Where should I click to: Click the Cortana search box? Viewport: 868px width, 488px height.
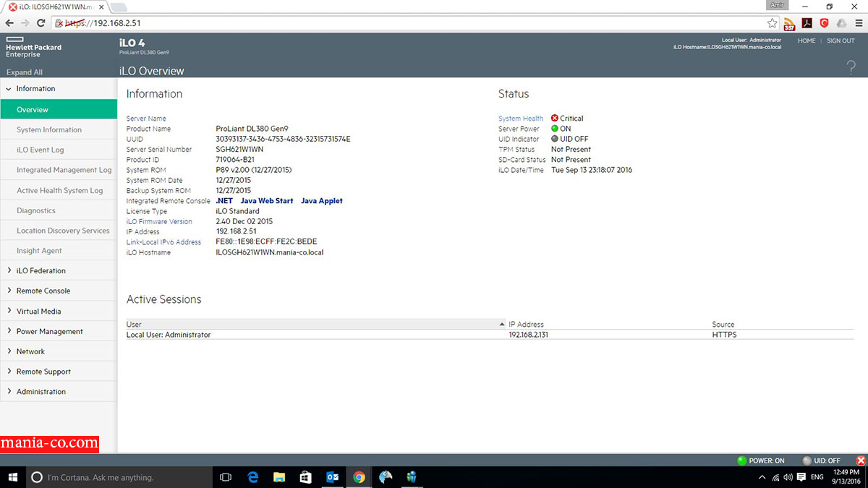pyautogui.click(x=119, y=477)
